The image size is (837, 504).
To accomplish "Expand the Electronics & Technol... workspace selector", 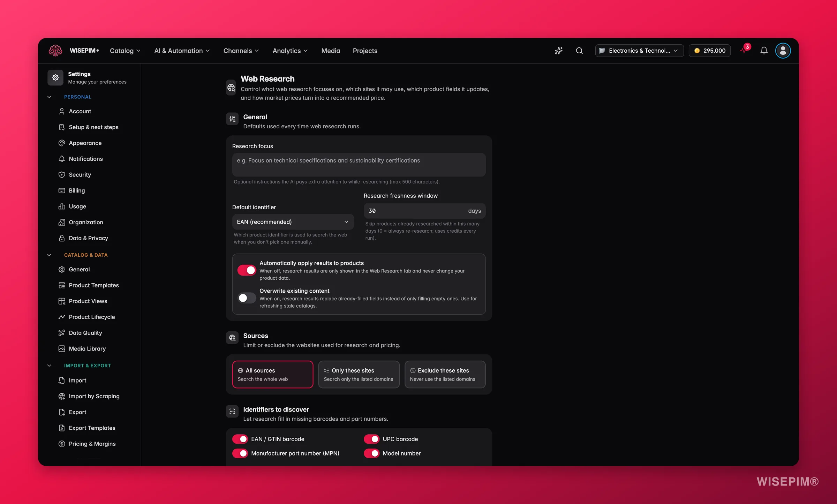I will coord(639,51).
